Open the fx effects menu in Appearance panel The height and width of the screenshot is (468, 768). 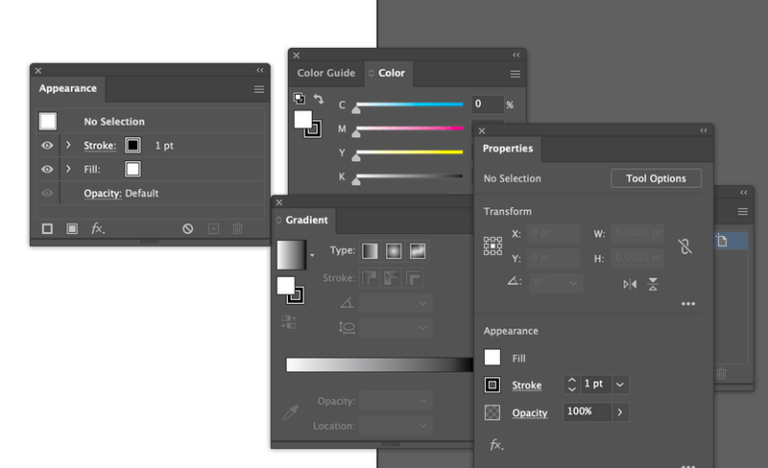[98, 229]
